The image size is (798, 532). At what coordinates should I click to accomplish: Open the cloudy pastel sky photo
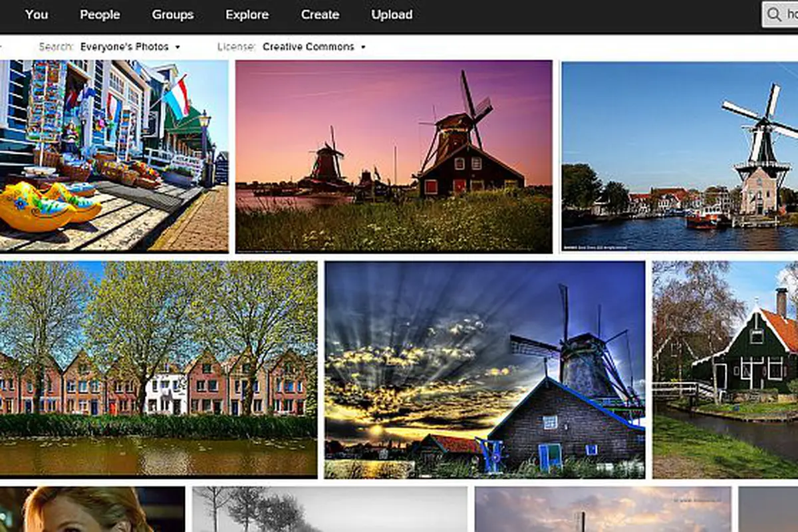[x=602, y=509]
